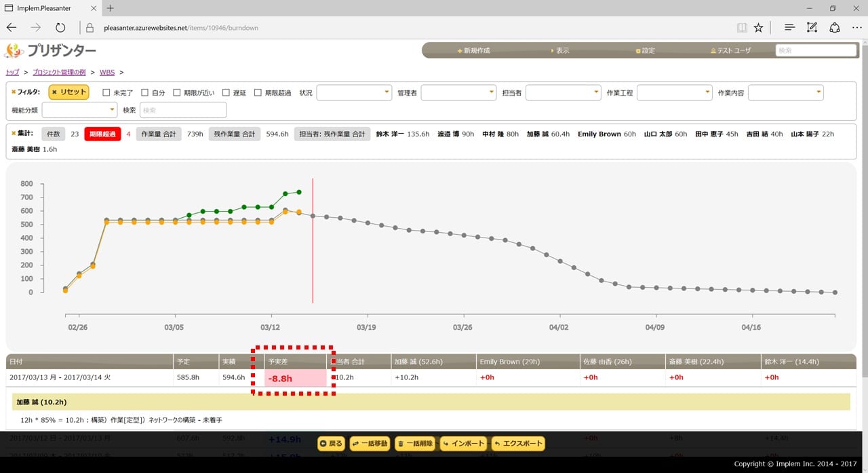Open the browser Hub icon
The height and width of the screenshot is (473, 868).
click(x=789, y=28)
